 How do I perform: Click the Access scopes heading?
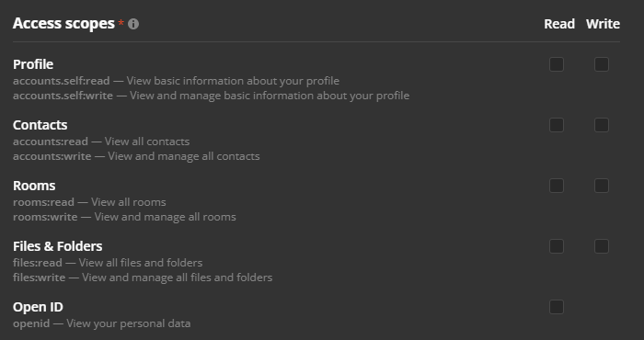click(63, 24)
